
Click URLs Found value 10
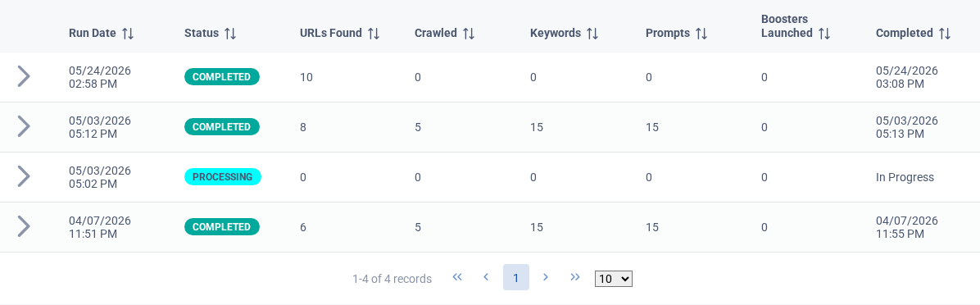[x=306, y=78]
